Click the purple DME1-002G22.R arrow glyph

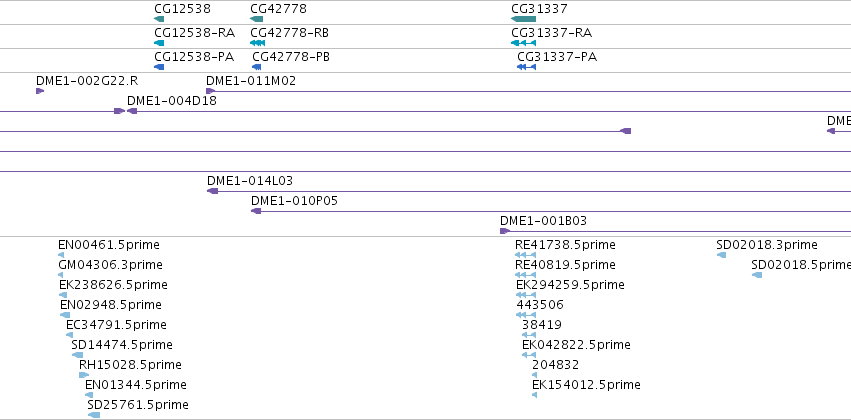[x=40, y=91]
